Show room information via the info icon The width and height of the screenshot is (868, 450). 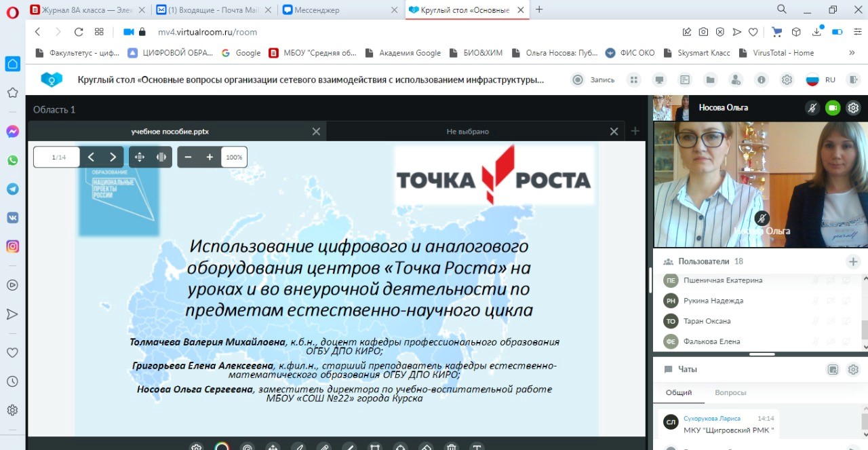tap(762, 79)
